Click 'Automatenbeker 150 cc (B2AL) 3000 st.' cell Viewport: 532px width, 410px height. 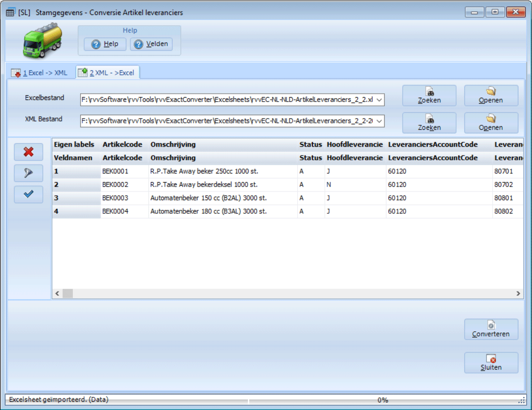pos(223,198)
